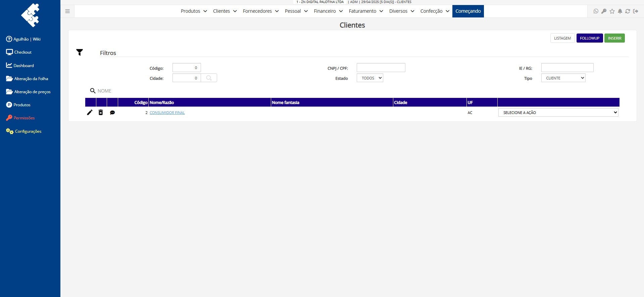This screenshot has width=644, height=297.
Task: Expand the Fornecedores top menu
Action: (261, 11)
